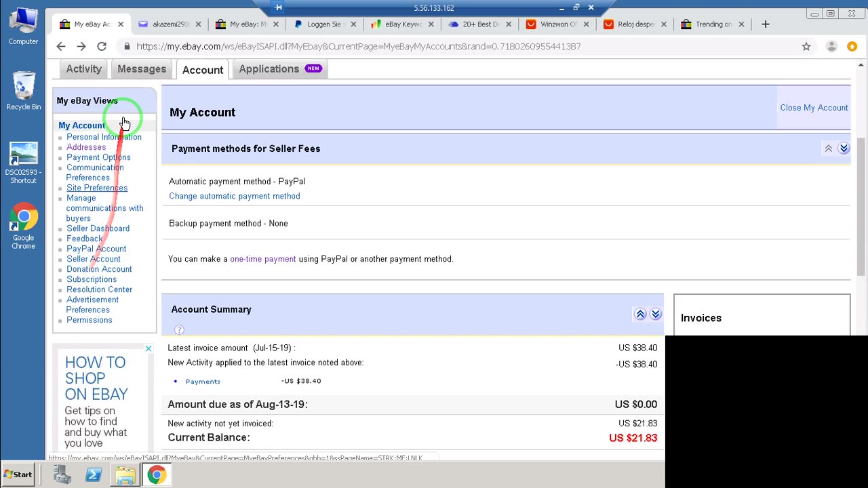Open Addresses in sidebar
This screenshot has width=868, height=488.
click(x=86, y=147)
